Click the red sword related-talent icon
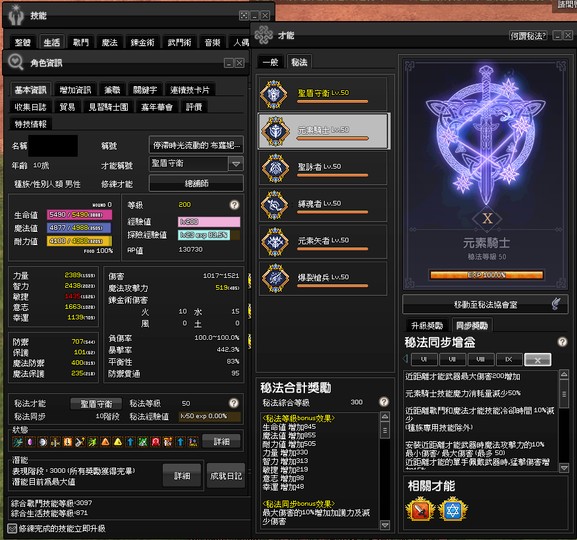This screenshot has height=540, width=577. (x=420, y=509)
